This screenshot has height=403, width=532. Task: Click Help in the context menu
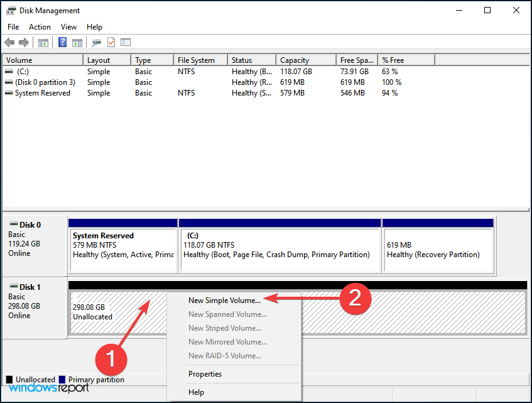[x=196, y=392]
